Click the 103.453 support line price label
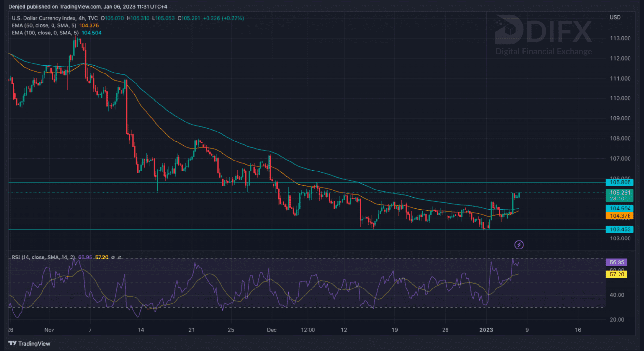 click(x=620, y=229)
